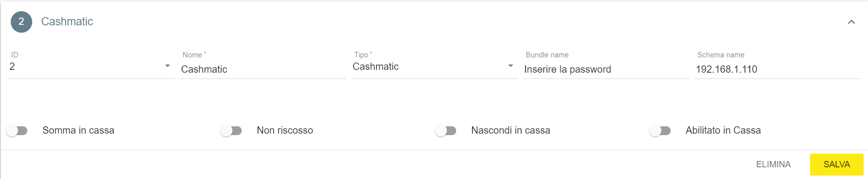Image resolution: width=868 pixels, height=179 pixels.
Task: Toggle the Nascondi in cassa switch
Action: 446,131
